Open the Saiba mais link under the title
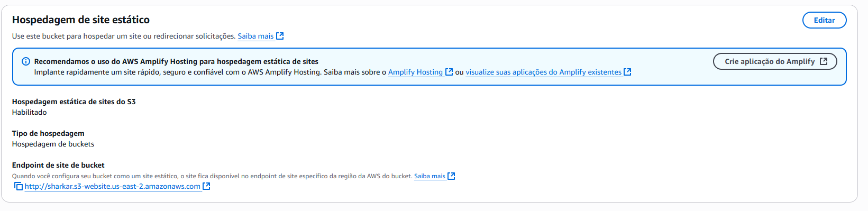The width and height of the screenshot is (868, 211). click(x=255, y=36)
